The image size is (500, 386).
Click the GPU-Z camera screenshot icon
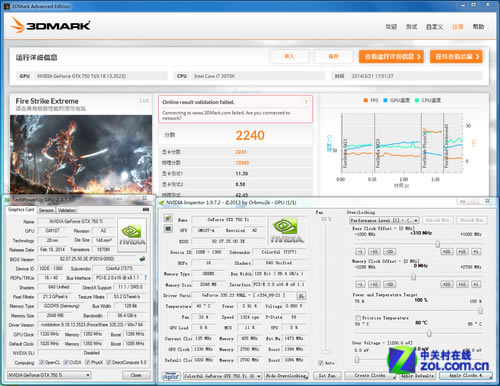click(146, 210)
